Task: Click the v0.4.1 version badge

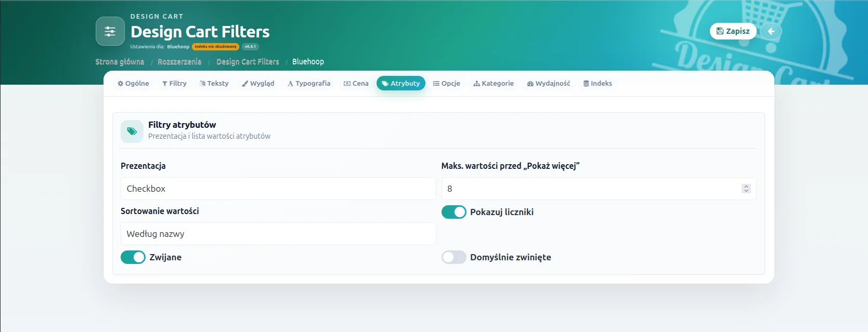Action: [x=250, y=47]
